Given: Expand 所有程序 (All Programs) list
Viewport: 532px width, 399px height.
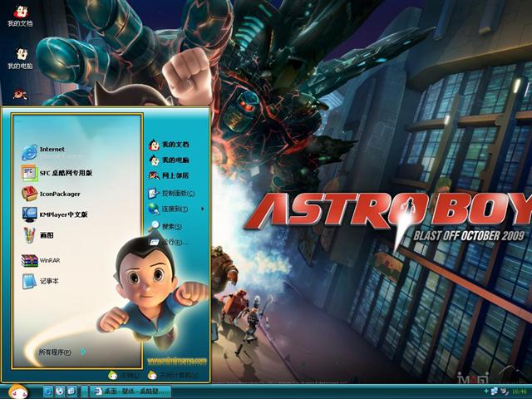Looking at the screenshot, I should [58, 352].
